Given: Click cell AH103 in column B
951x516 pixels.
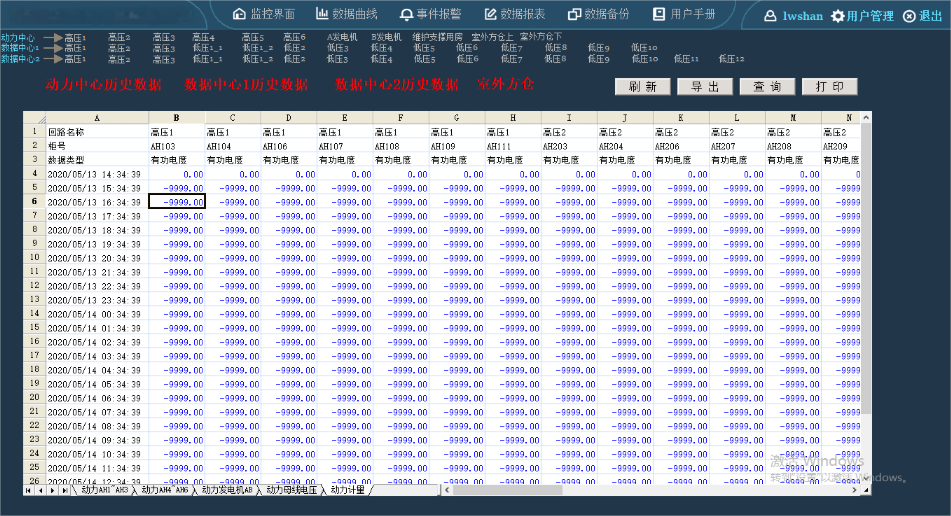Looking at the screenshot, I should [x=176, y=146].
